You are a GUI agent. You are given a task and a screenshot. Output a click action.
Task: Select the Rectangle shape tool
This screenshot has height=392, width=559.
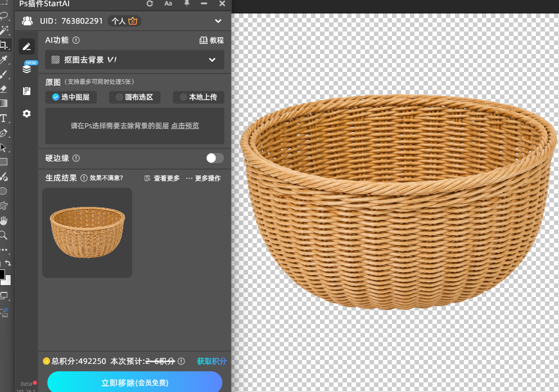click(x=3, y=162)
